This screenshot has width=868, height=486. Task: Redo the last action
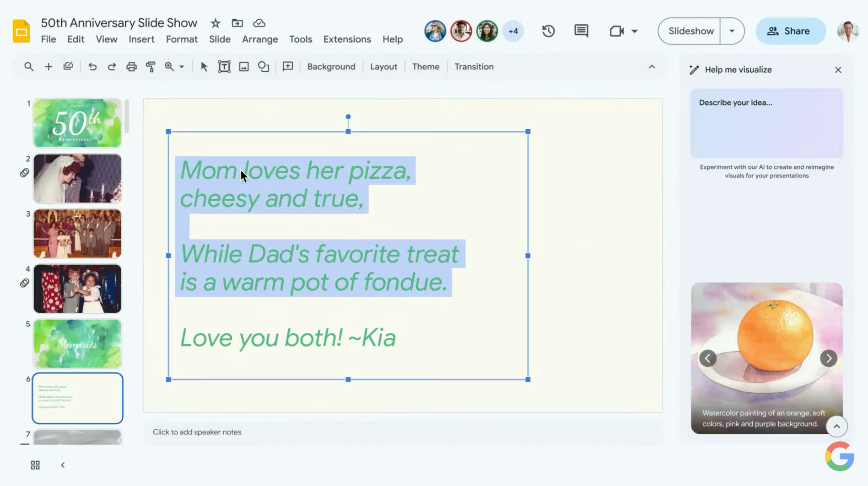click(112, 67)
